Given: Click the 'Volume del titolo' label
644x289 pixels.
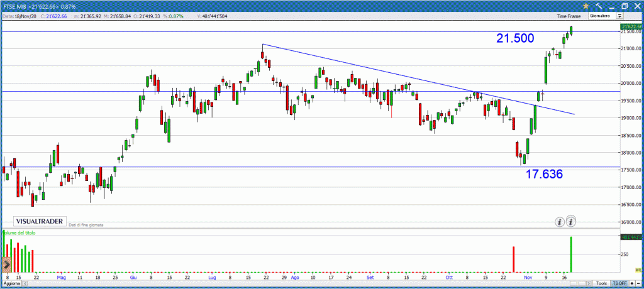Looking at the screenshot, I should point(19,232).
